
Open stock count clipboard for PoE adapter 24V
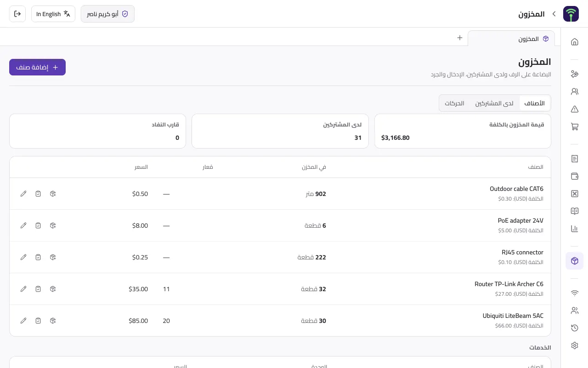[x=38, y=225]
